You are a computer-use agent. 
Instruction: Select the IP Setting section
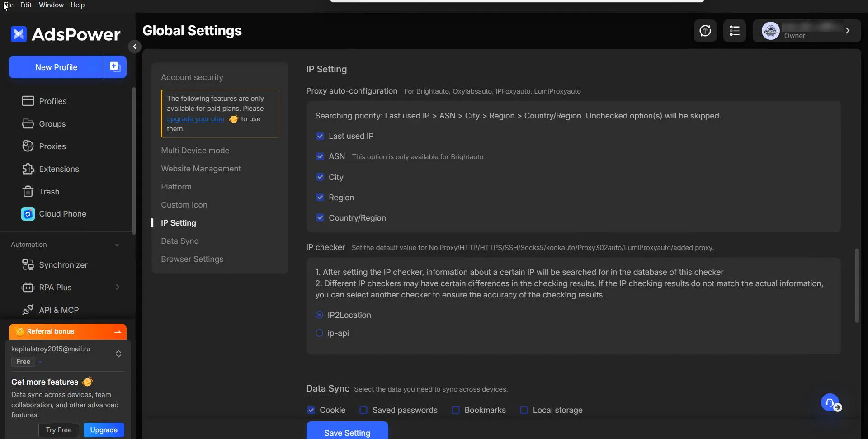coord(179,223)
